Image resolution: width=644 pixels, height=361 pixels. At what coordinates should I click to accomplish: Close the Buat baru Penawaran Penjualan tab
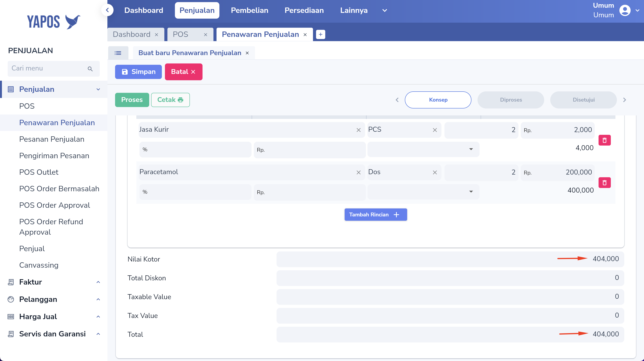[247, 53]
